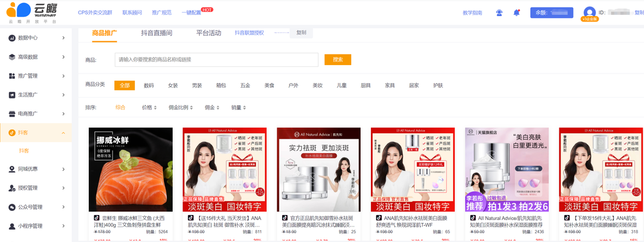Open the notification bell
The width and height of the screenshot is (644, 242).
pyautogui.click(x=516, y=13)
